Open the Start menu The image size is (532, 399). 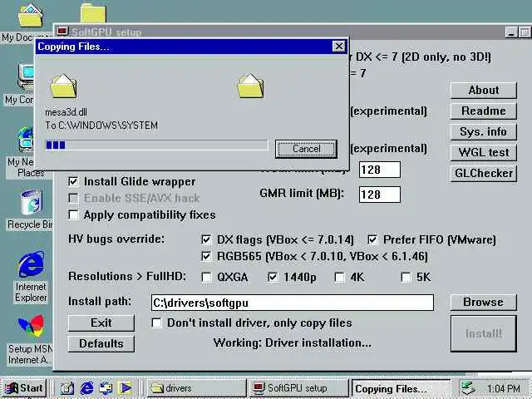(24, 388)
